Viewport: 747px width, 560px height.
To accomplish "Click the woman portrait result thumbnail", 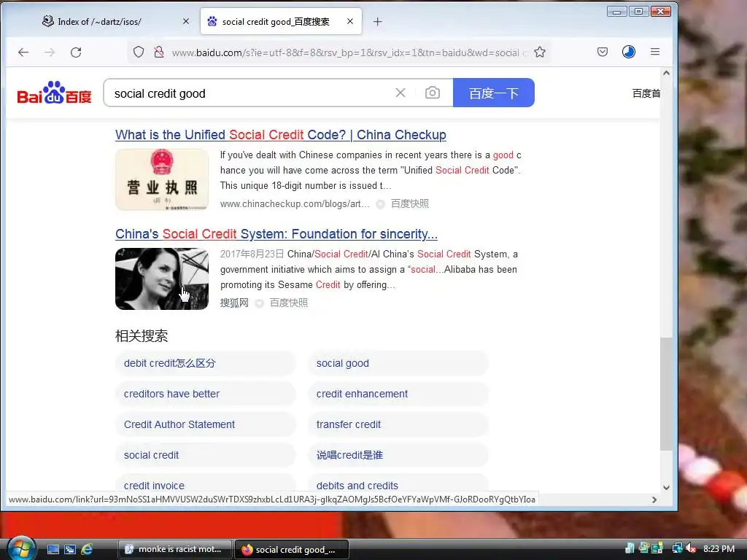I will [162, 279].
